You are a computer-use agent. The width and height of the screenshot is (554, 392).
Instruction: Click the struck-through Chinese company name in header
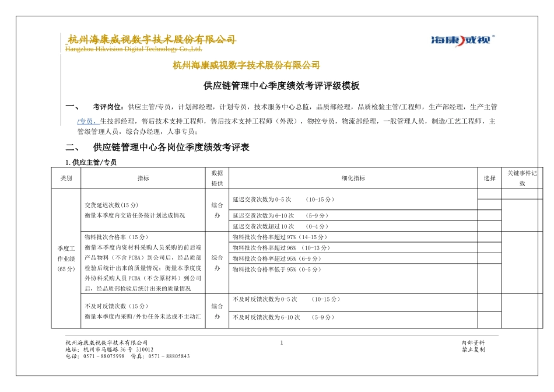pyautogui.click(x=152, y=39)
